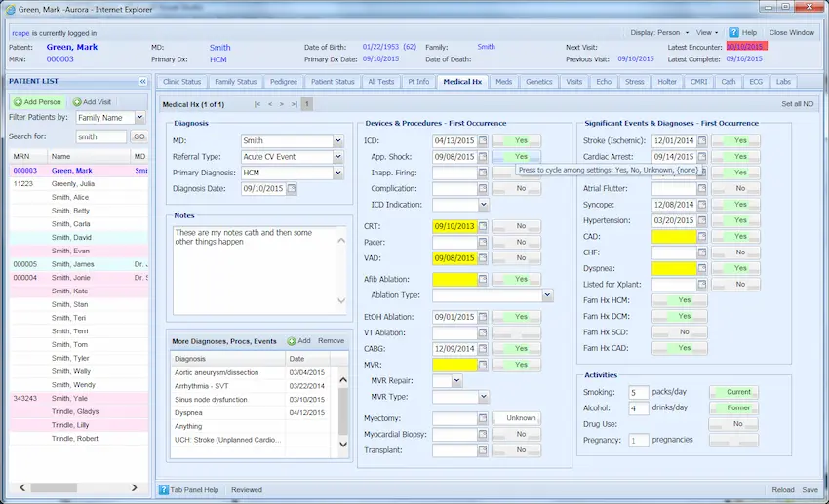Viewport: 829px width, 504px height.
Task: Toggle the Myectomy Unknown setting
Action: pos(517,418)
